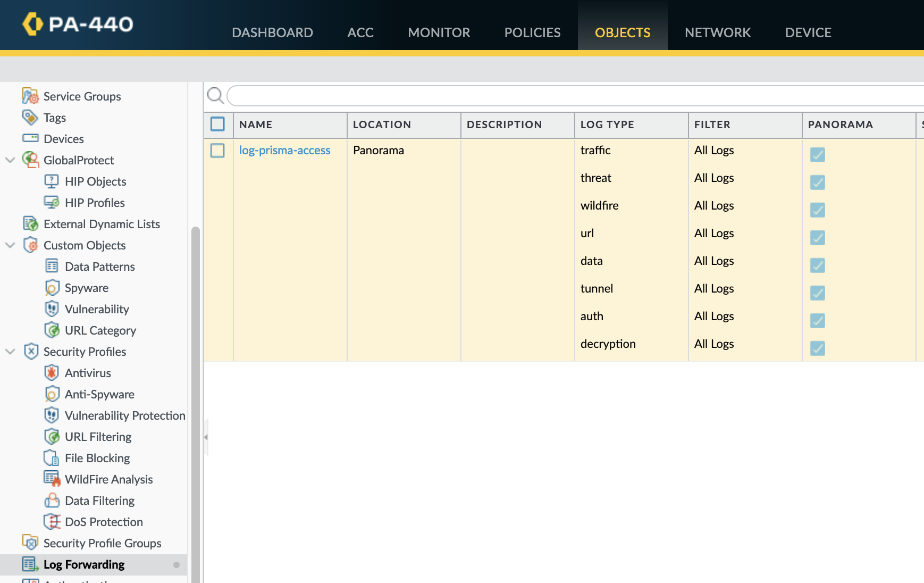Click the Vulnerability Protection icon
This screenshot has width=924, height=583.
(52, 415)
